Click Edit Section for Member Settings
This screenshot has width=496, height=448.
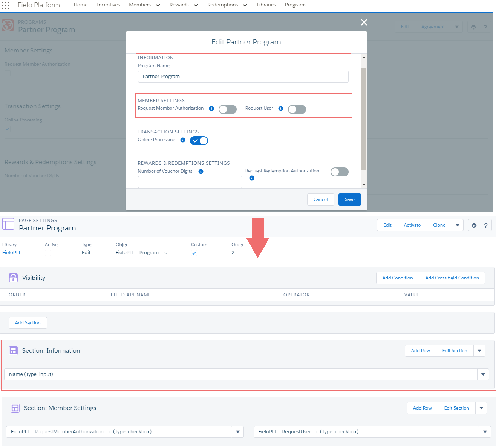457,408
